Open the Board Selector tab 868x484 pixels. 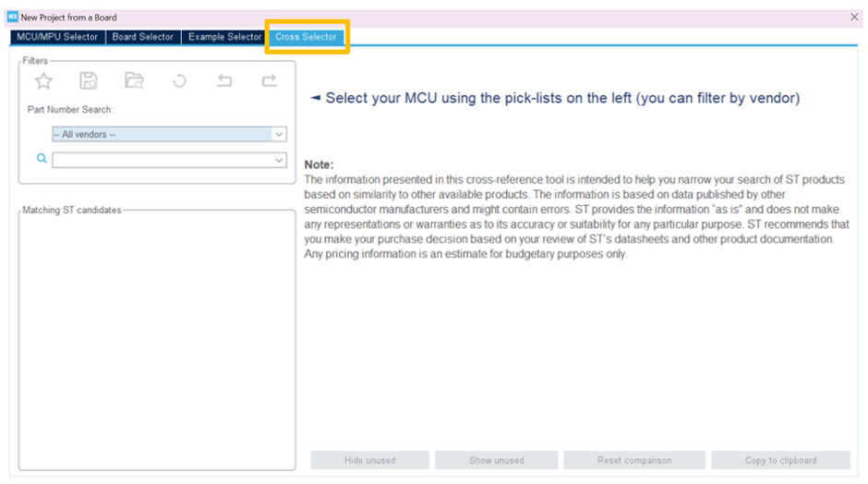tap(143, 37)
